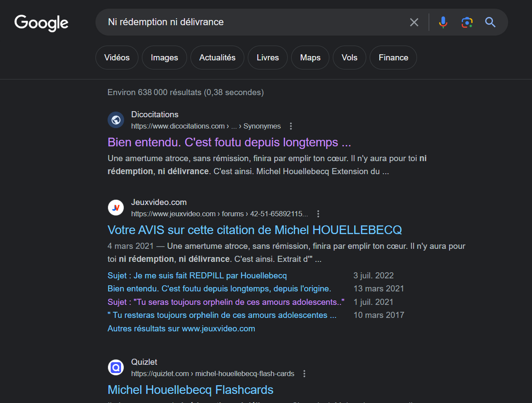Switch to the Livres filter
The image size is (532, 403).
268,58
